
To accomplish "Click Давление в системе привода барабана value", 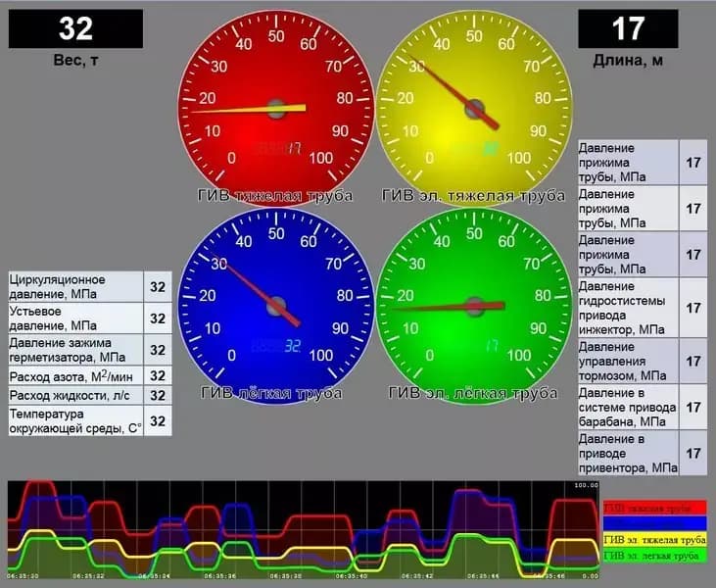I will click(x=693, y=407).
